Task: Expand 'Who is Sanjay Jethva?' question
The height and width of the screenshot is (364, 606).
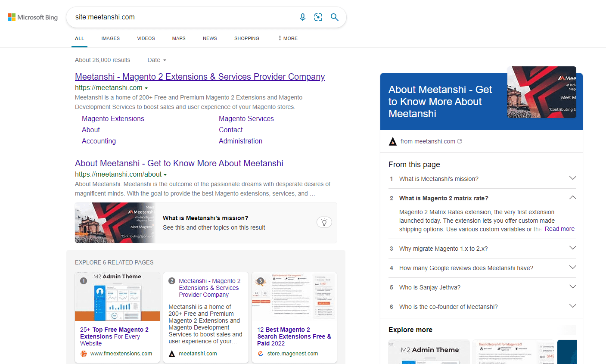Action: (573, 286)
